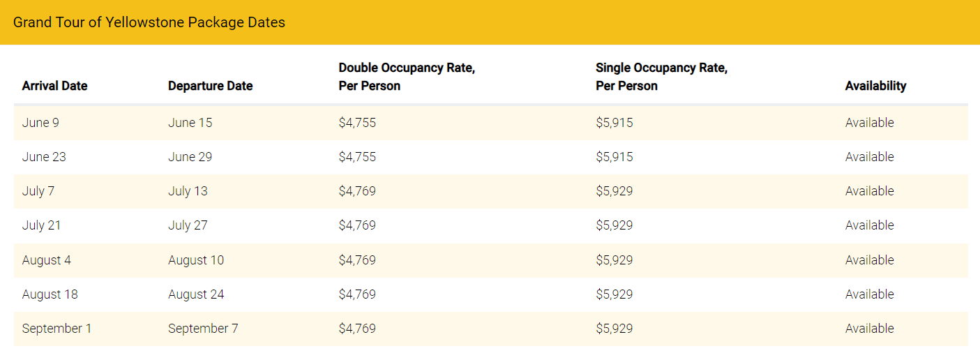980x360 pixels.
Task: Click the Grand Tour of Yellowstone Package Dates heading
Action: [x=149, y=22]
